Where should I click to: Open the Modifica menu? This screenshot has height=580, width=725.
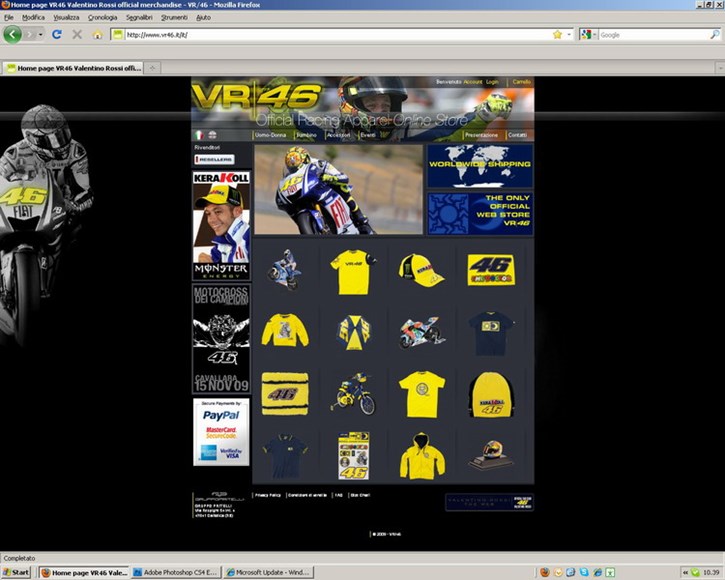click(33, 18)
